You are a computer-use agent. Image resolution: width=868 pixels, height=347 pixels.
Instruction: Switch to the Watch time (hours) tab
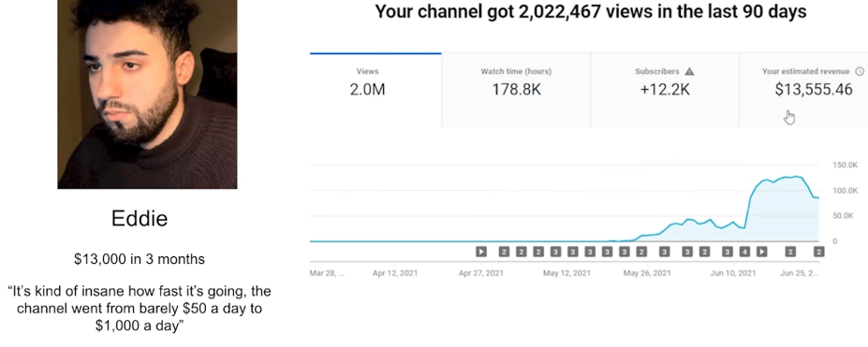(x=517, y=90)
